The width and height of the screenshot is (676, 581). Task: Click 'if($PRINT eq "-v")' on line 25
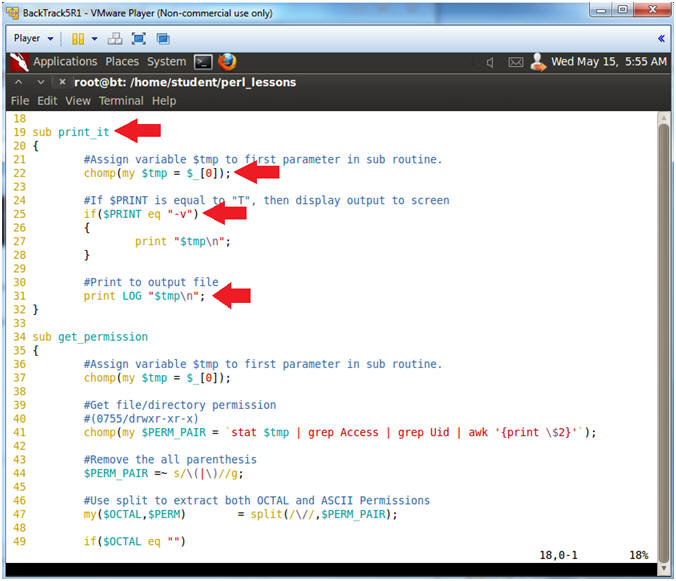(x=141, y=214)
